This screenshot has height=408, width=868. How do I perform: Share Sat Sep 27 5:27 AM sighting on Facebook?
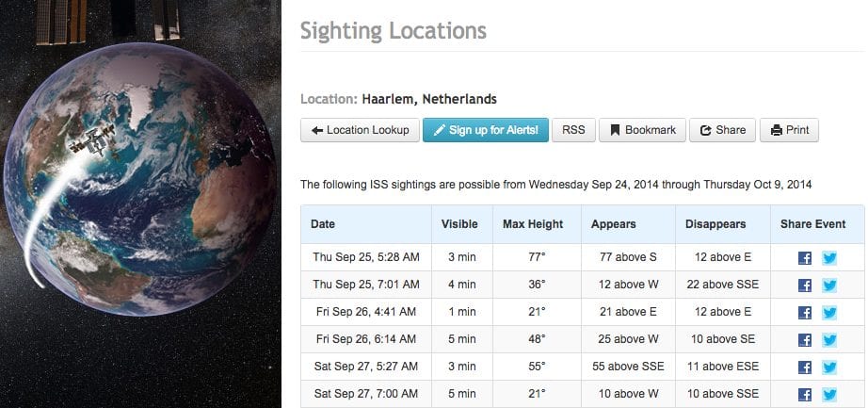[804, 367]
